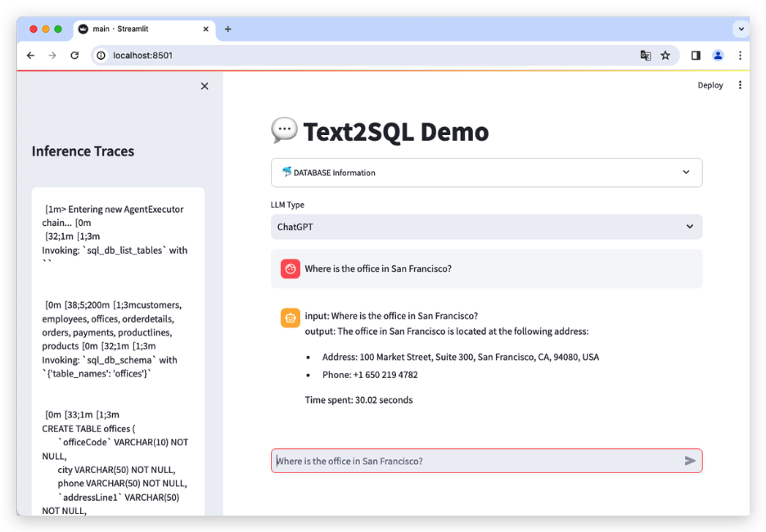Expand the DATABASE Information section
Viewport: 766px width, 532px height.
(487, 173)
